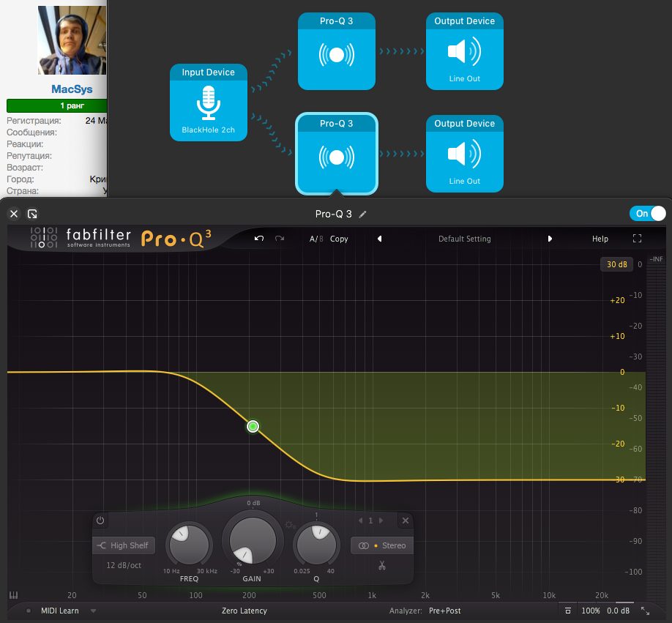Toggle the global bypass icon in bottom bar

point(568,611)
